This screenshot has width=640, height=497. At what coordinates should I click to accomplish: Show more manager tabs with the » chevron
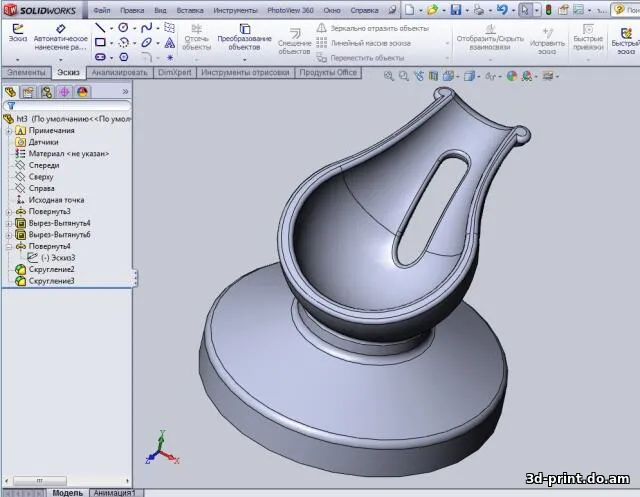pos(125,92)
